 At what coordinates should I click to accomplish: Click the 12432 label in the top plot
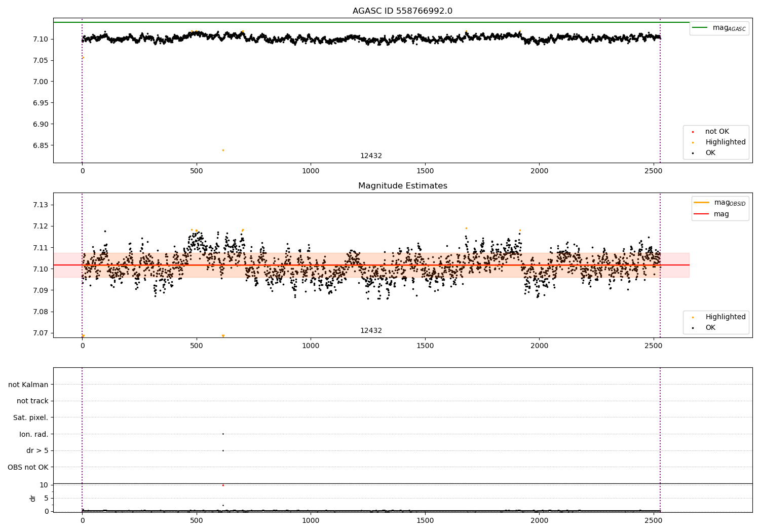click(371, 156)
